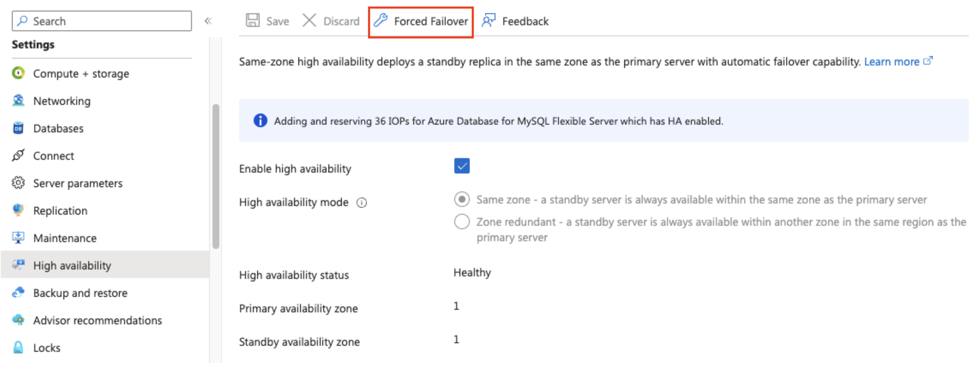Choose the Zone redundant radio option

point(461,221)
